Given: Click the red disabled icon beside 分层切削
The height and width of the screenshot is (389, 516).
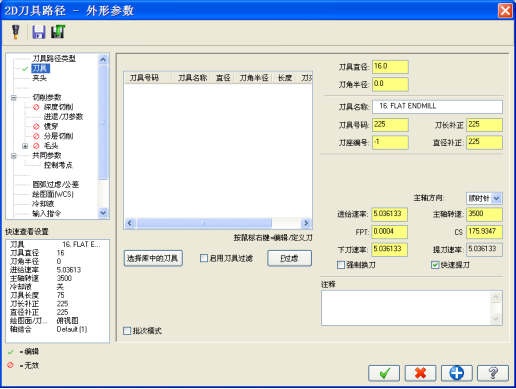Looking at the screenshot, I should click(36, 136).
